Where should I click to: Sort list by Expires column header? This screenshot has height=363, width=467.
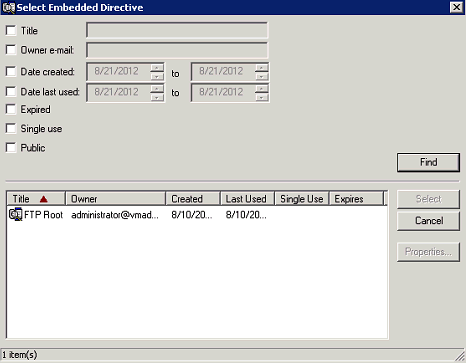pos(356,199)
